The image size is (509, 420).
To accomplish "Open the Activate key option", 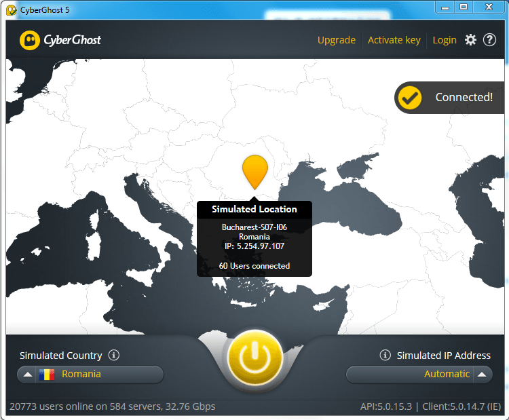I will coord(394,40).
